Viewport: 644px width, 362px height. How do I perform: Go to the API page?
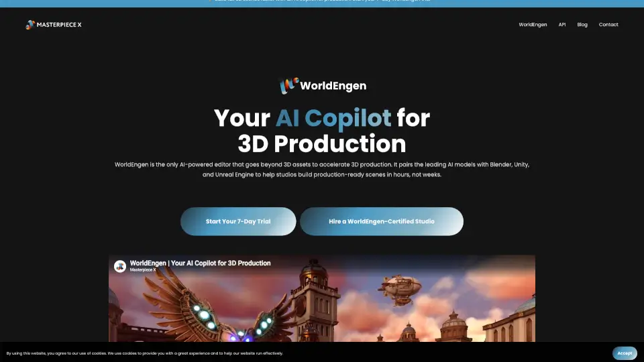coord(562,25)
